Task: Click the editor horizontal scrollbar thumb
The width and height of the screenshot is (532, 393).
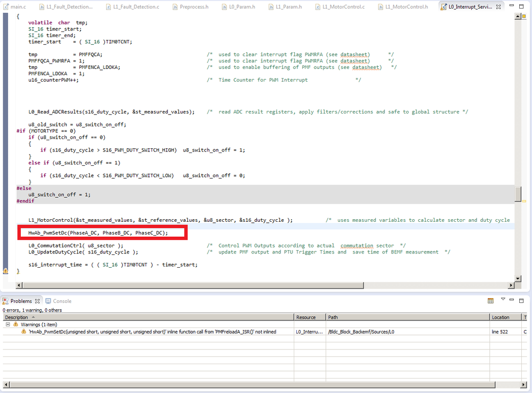Action: (193, 285)
